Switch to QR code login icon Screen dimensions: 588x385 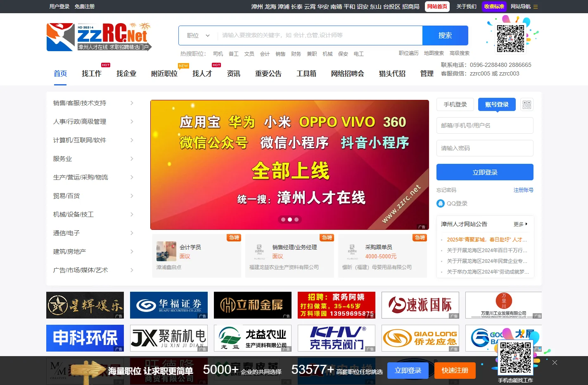click(526, 104)
